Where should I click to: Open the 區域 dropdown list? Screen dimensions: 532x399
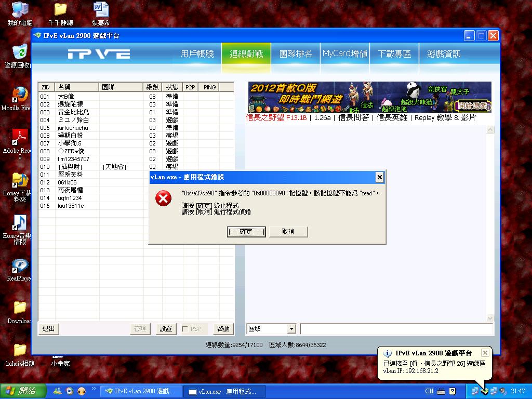click(x=291, y=329)
